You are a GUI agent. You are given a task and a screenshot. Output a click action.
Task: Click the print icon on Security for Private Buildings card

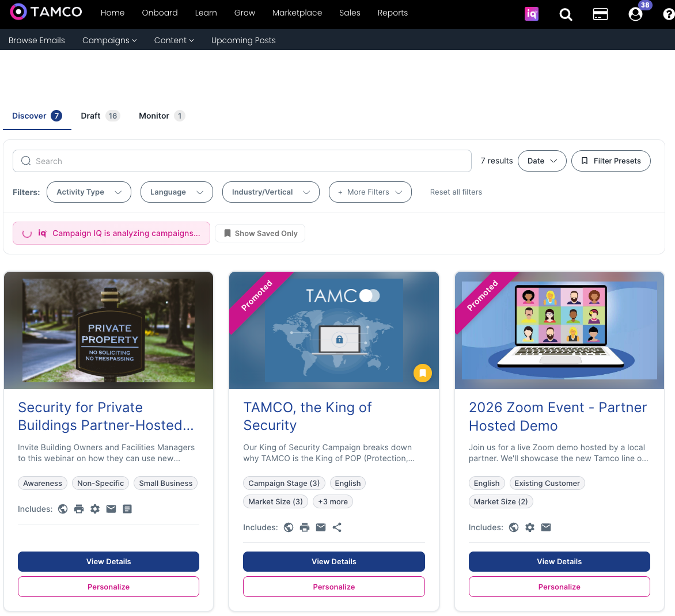pos(79,509)
